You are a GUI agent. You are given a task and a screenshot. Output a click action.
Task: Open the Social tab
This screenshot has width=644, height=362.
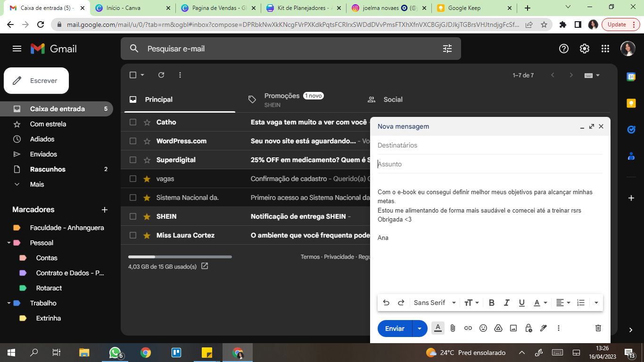(392, 99)
